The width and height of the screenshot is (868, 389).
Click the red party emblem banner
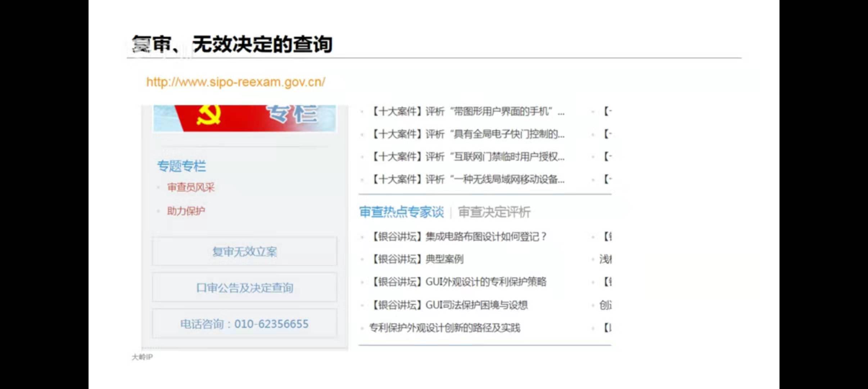(x=245, y=118)
